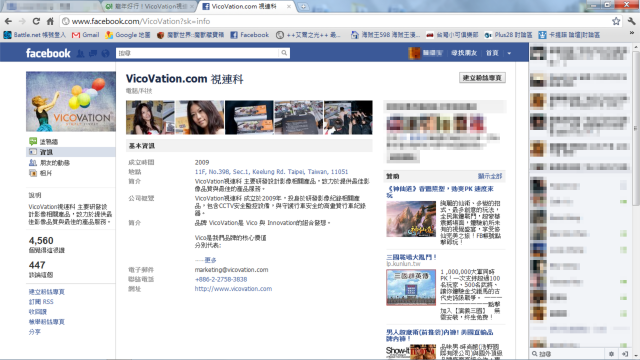Open the user profile avatar in the top bar
The image size is (640, 360).
pos(414,53)
